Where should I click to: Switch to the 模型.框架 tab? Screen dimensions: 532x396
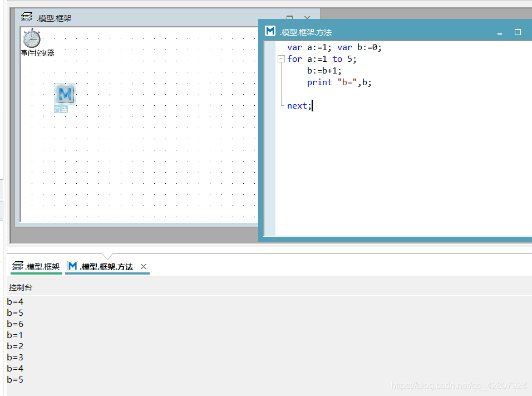pyautogui.click(x=36, y=266)
